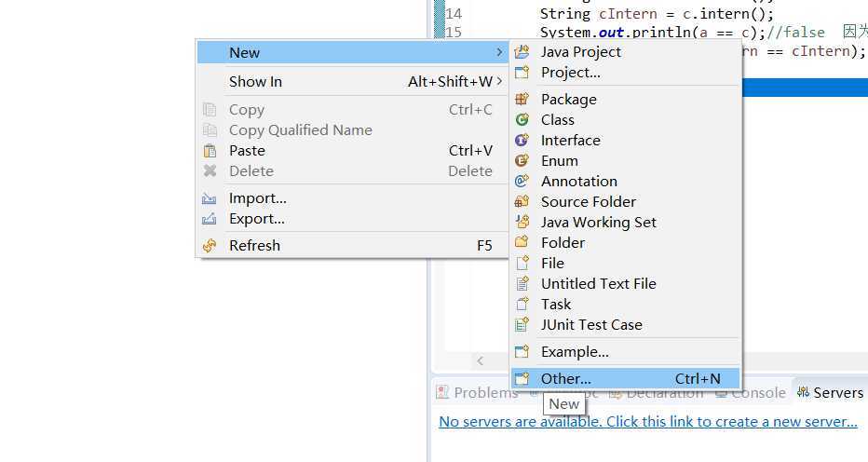
Task: Click the Project... wizard icon
Action: pos(522,73)
